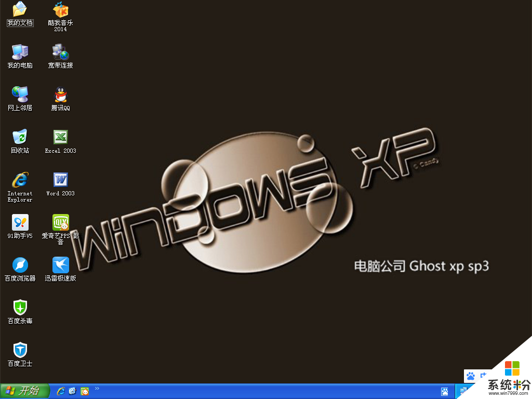Select the 酷我音乐 2014 music icon
The image size is (532, 399).
coord(61,9)
